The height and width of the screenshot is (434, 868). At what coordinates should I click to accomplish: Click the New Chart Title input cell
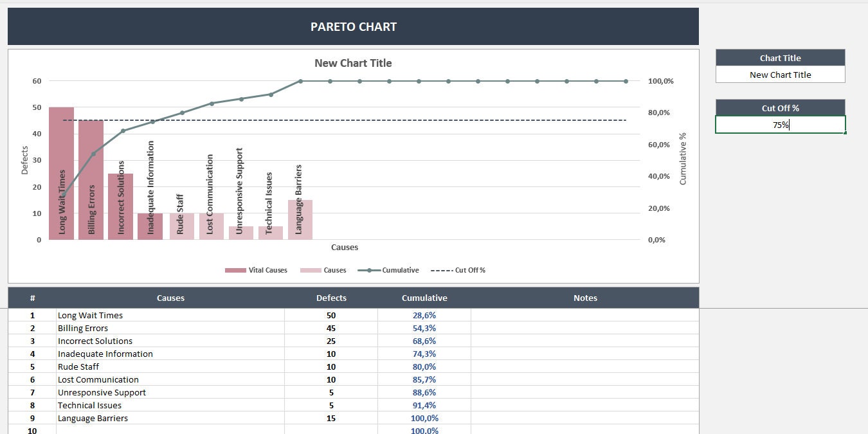tap(780, 75)
